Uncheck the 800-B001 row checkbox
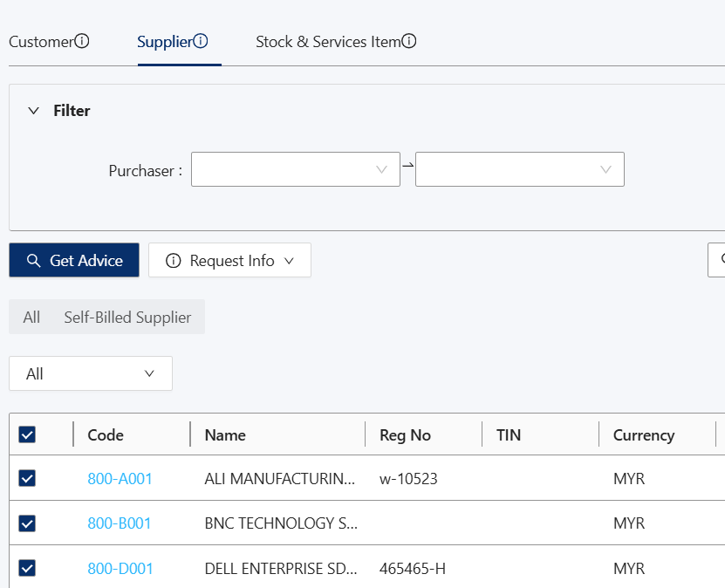Image resolution: width=725 pixels, height=588 pixels. [27, 523]
